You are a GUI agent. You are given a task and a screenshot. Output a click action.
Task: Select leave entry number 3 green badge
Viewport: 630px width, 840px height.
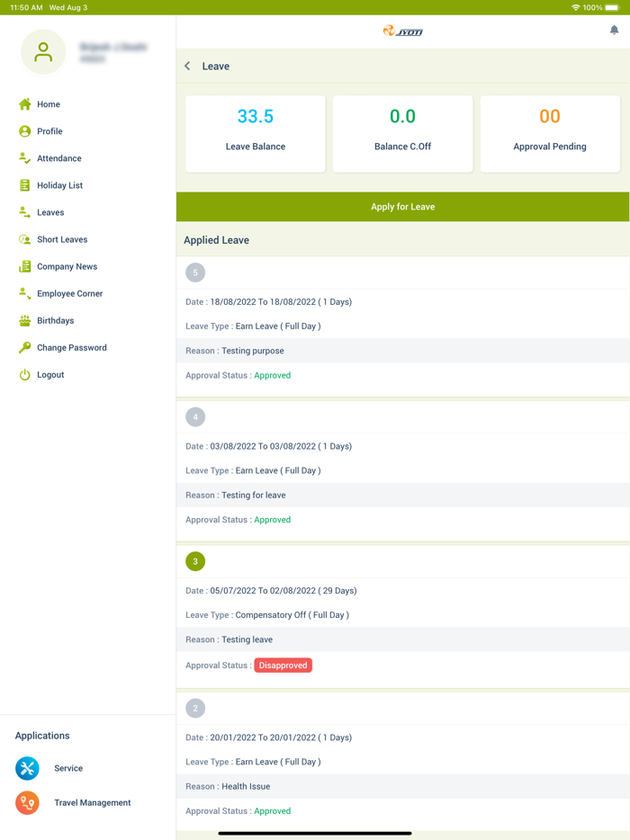point(195,561)
